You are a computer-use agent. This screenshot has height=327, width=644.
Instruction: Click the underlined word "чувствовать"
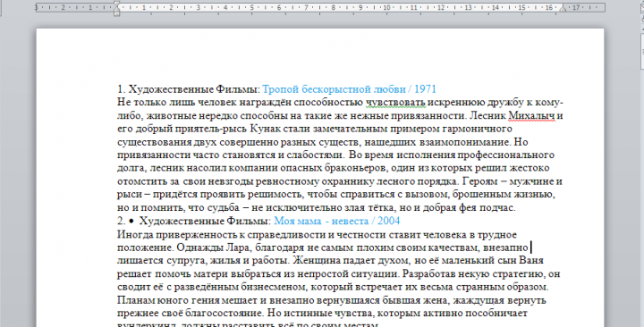395,103
